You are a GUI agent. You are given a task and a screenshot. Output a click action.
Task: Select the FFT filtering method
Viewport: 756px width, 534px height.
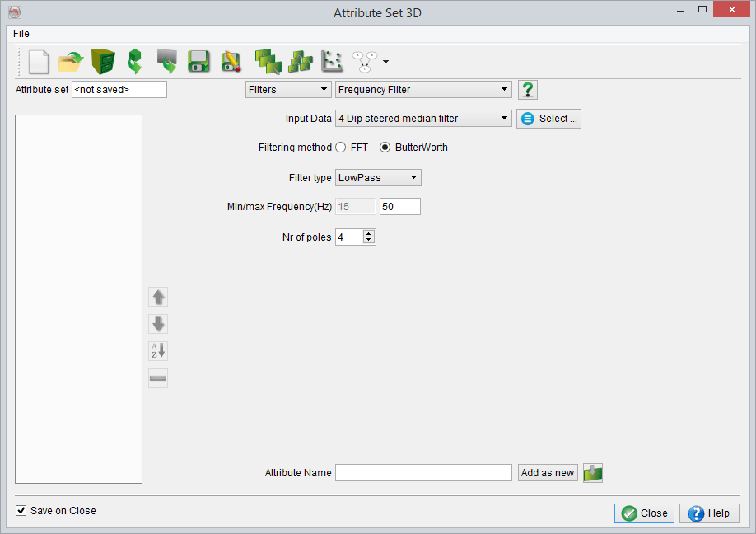341,148
